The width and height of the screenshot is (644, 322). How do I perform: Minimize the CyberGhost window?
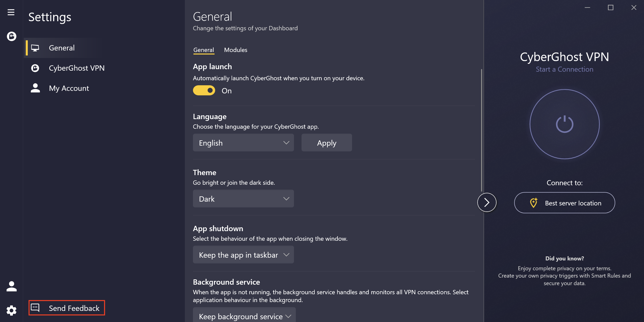point(587,8)
